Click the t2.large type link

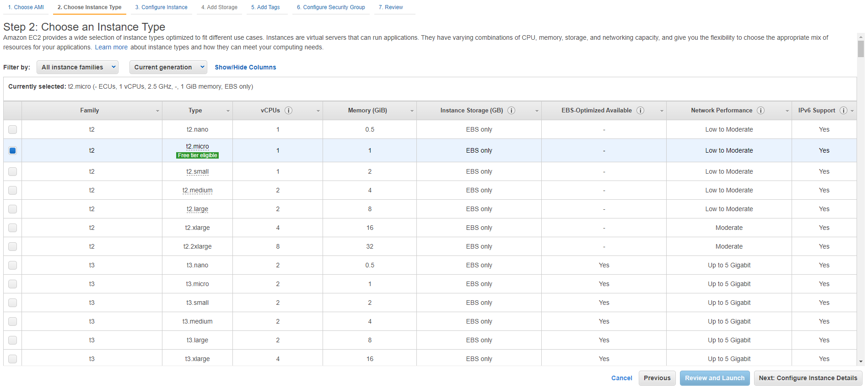click(197, 209)
